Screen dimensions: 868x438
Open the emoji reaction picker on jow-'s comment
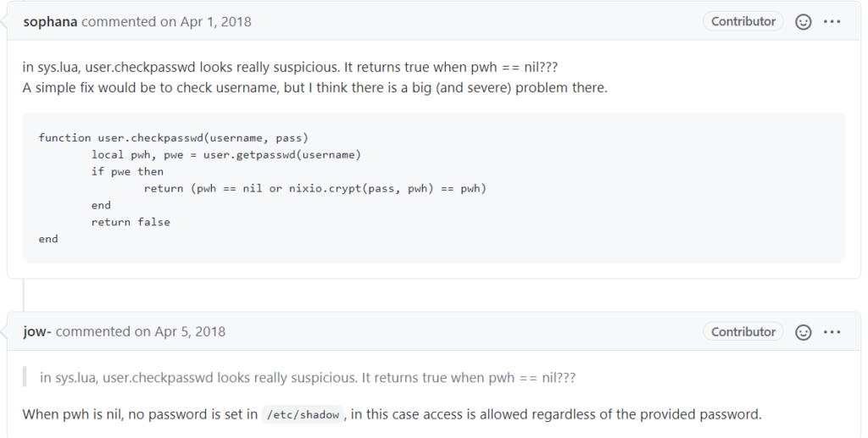coord(804,332)
